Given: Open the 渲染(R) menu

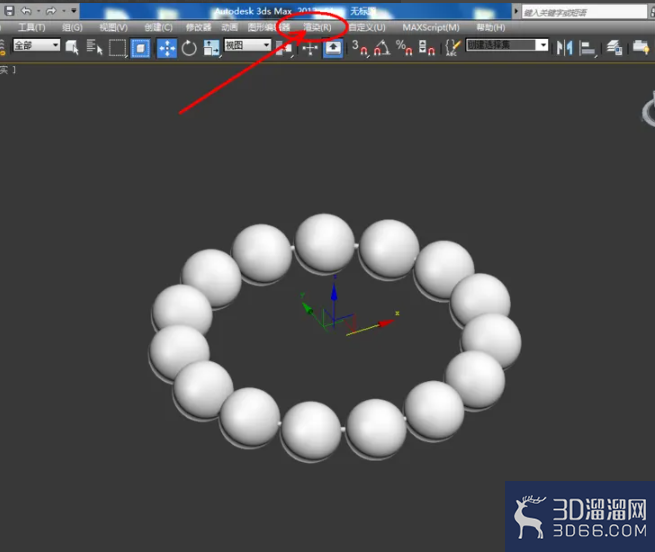Looking at the screenshot, I should pyautogui.click(x=317, y=28).
